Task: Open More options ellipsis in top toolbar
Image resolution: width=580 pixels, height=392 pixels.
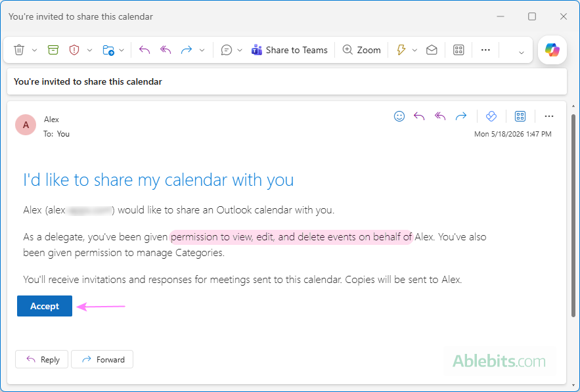Action: click(485, 50)
